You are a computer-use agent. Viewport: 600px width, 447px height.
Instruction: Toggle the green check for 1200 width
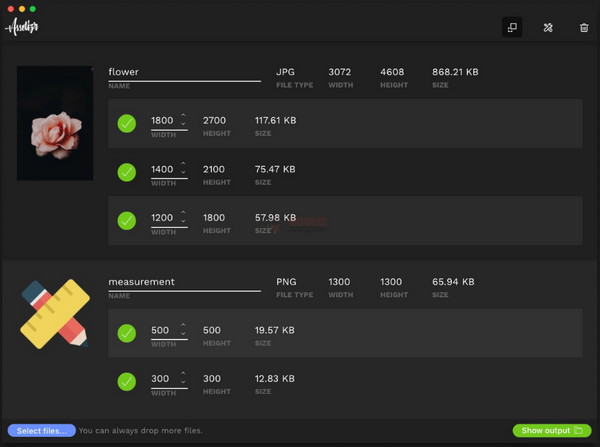[127, 220]
